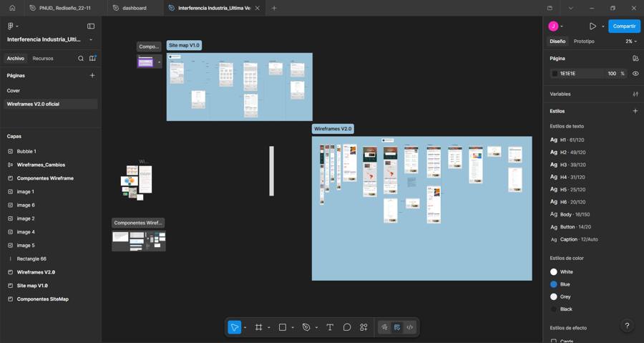Viewport: 644px width, 343px height.
Task: Open the libraries book icon
Action: (x=92, y=58)
